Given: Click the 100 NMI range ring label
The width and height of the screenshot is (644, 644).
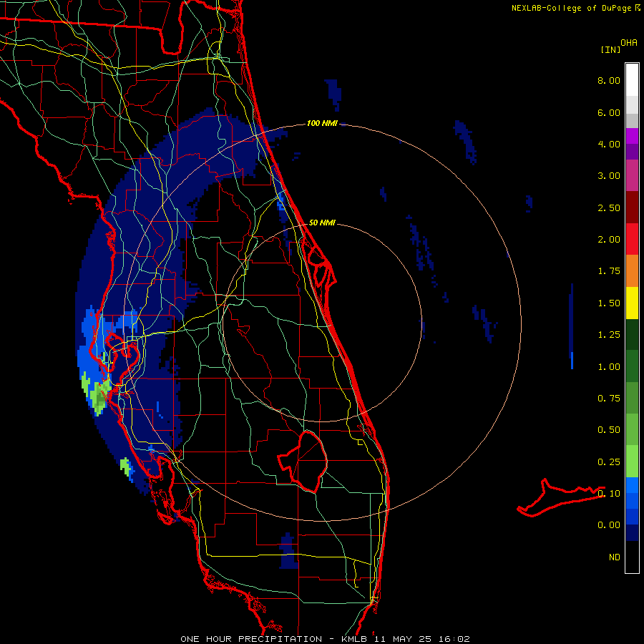Looking at the screenshot, I should coord(322,123).
